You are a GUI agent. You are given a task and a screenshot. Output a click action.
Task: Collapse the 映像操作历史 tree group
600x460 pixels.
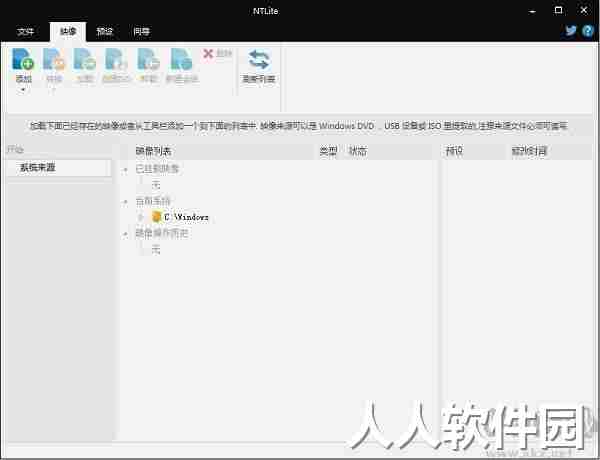pyautogui.click(x=125, y=234)
